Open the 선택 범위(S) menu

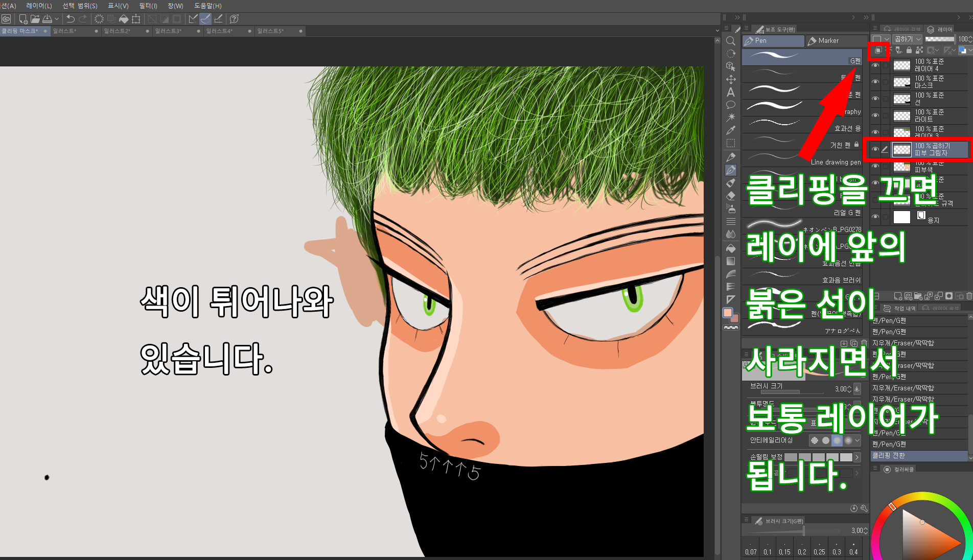80,6
